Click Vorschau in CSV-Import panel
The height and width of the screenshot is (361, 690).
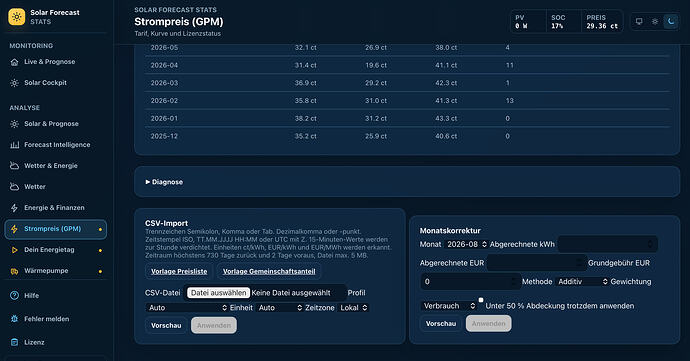pos(166,326)
